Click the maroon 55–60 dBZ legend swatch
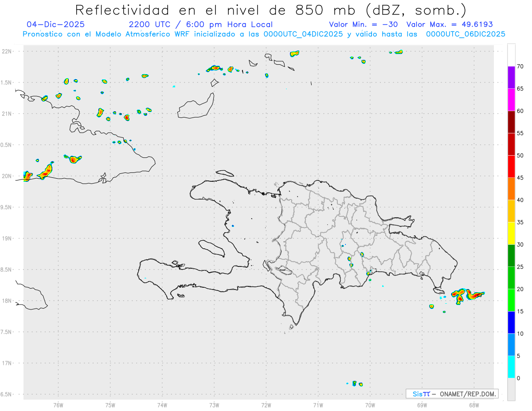Image resolution: width=532 pixels, height=411 pixels. (x=511, y=121)
